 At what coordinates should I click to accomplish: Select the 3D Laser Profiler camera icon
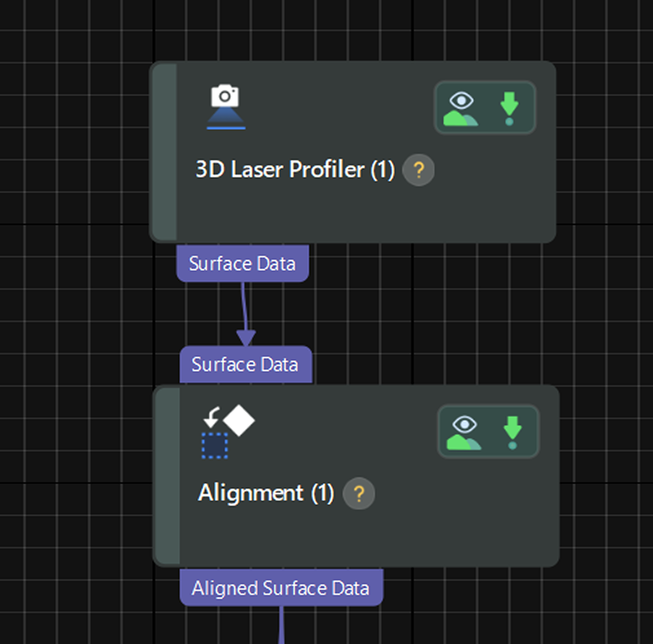coord(224,103)
